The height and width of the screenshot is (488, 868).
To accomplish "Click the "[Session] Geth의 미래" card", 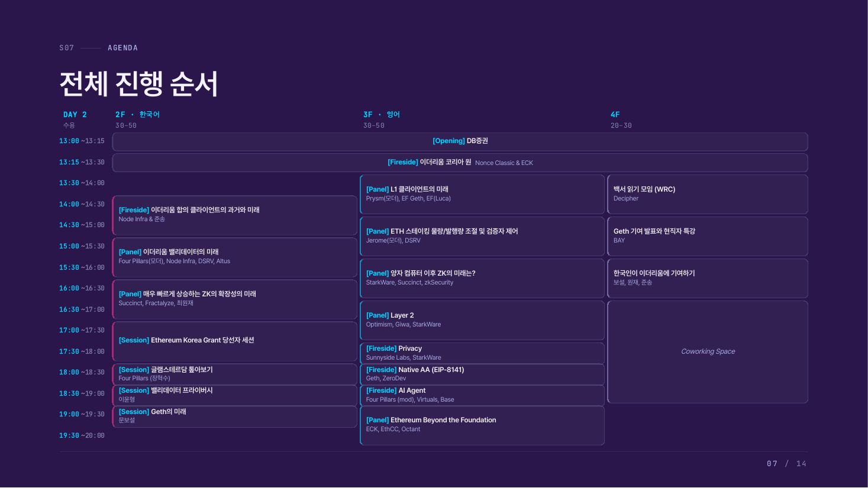I will click(x=235, y=416).
